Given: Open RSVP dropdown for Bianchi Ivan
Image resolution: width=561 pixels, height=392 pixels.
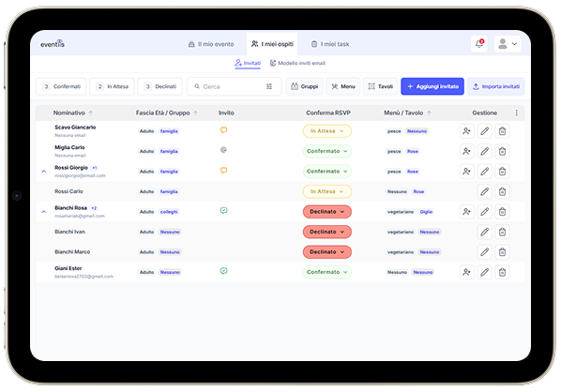Looking at the screenshot, I should coord(327,232).
